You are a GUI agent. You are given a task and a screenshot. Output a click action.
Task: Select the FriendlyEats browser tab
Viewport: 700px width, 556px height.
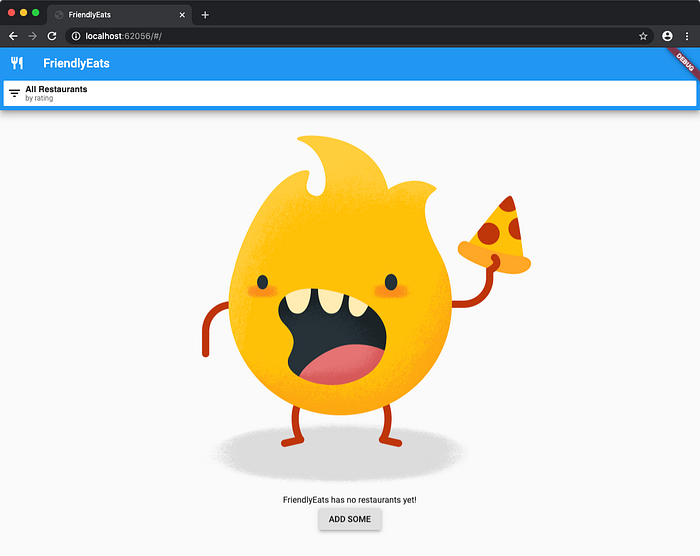point(120,15)
